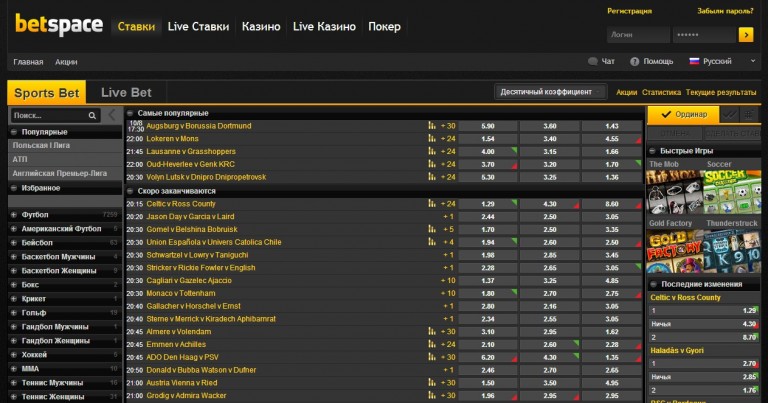Open statistics icon for Oud-Heverlee v Genk KRC
This screenshot has height=403, width=768.
432,164
